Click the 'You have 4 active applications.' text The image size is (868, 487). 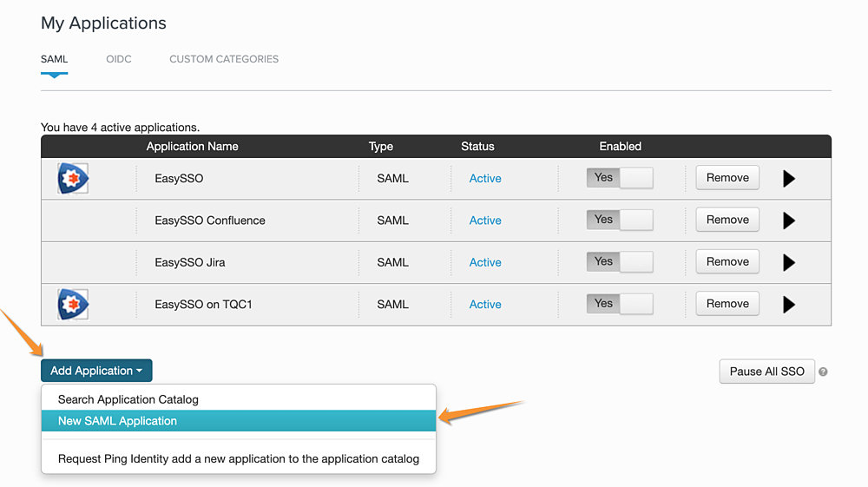point(120,128)
